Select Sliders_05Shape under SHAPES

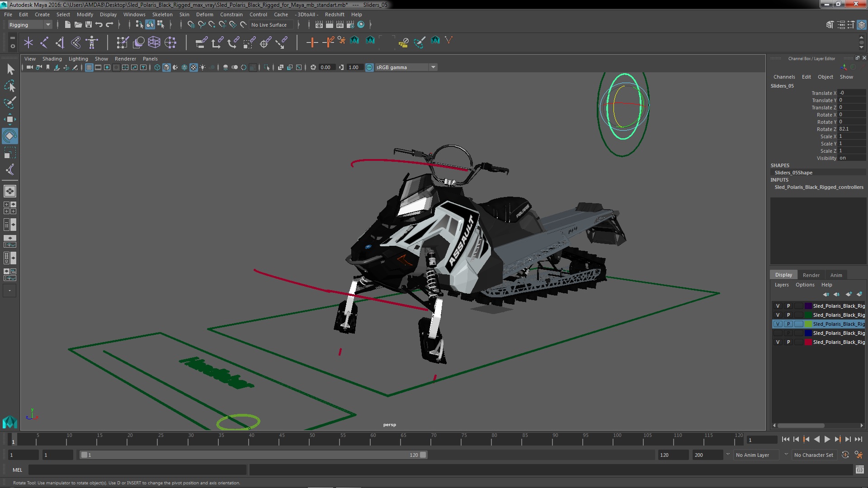point(793,173)
